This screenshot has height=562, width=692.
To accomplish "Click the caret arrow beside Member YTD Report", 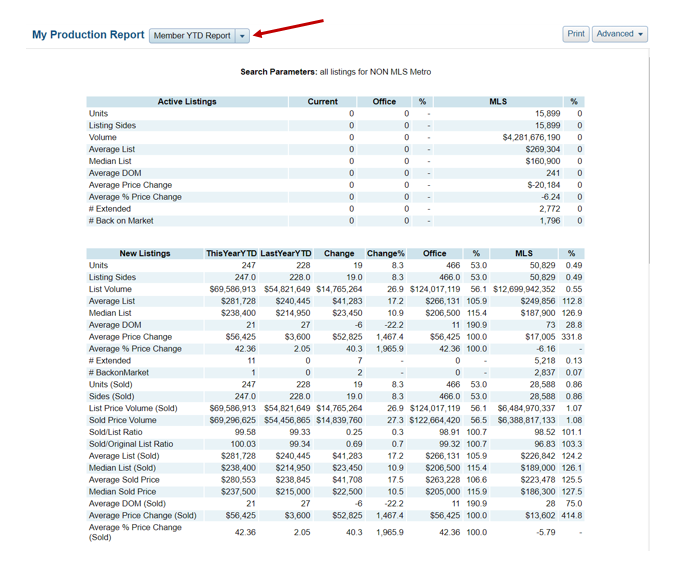I will [x=242, y=36].
